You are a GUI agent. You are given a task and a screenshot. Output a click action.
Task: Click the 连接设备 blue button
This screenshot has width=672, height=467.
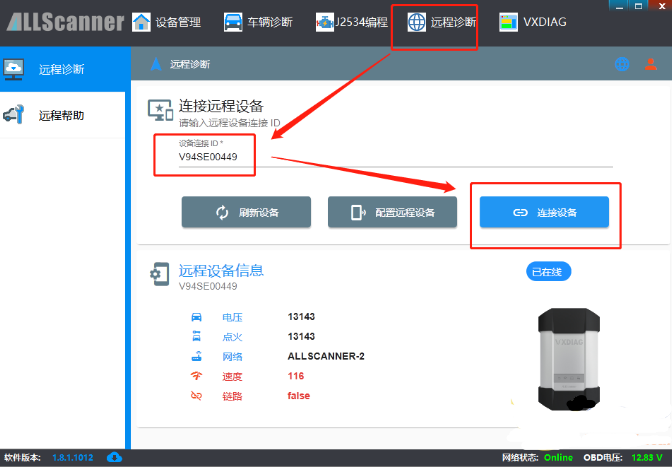coord(544,212)
